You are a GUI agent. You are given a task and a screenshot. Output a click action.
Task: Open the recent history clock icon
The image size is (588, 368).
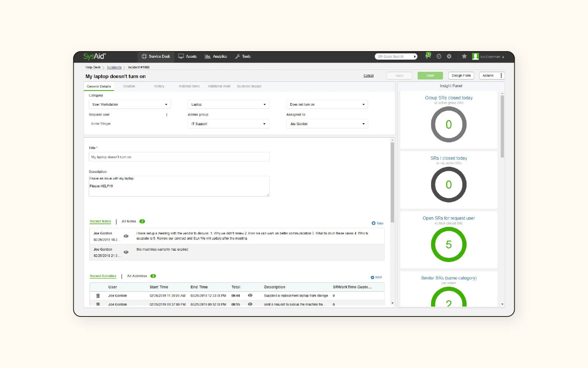439,56
